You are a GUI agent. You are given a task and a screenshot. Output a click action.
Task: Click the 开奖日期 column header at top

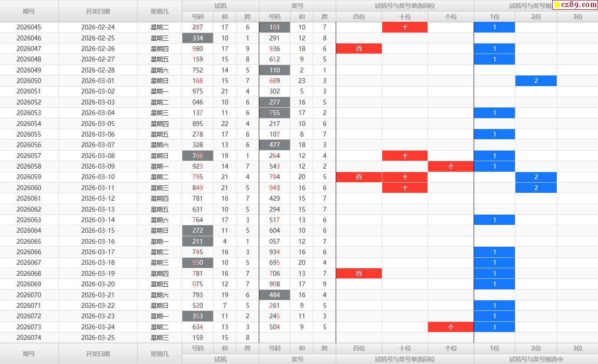[98, 11]
